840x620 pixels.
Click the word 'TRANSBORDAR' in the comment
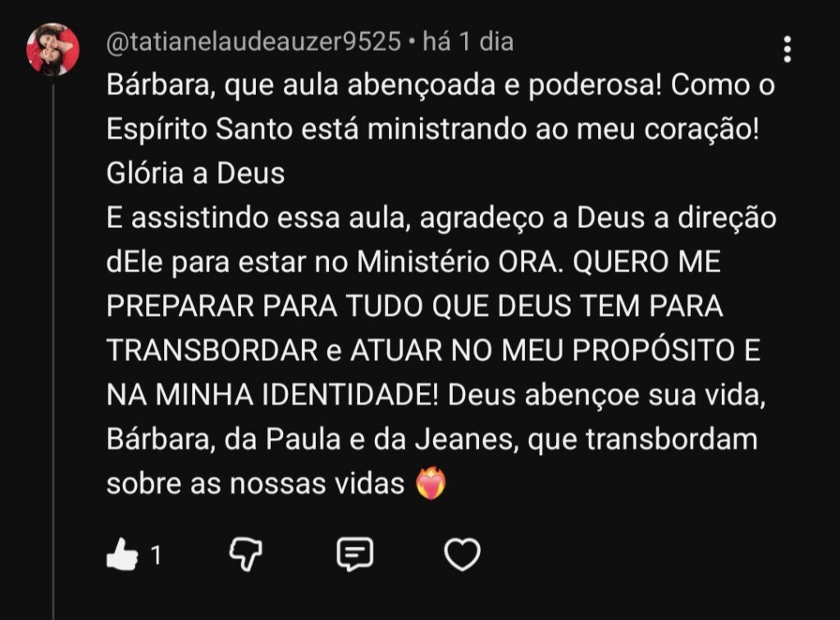(x=212, y=351)
